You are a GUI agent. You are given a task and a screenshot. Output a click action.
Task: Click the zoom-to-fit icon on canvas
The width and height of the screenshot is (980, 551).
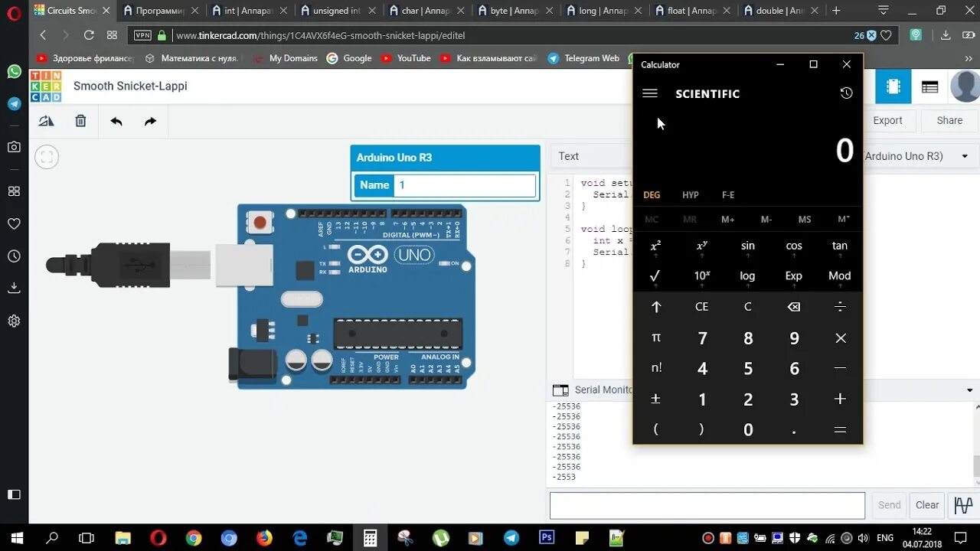click(x=47, y=157)
